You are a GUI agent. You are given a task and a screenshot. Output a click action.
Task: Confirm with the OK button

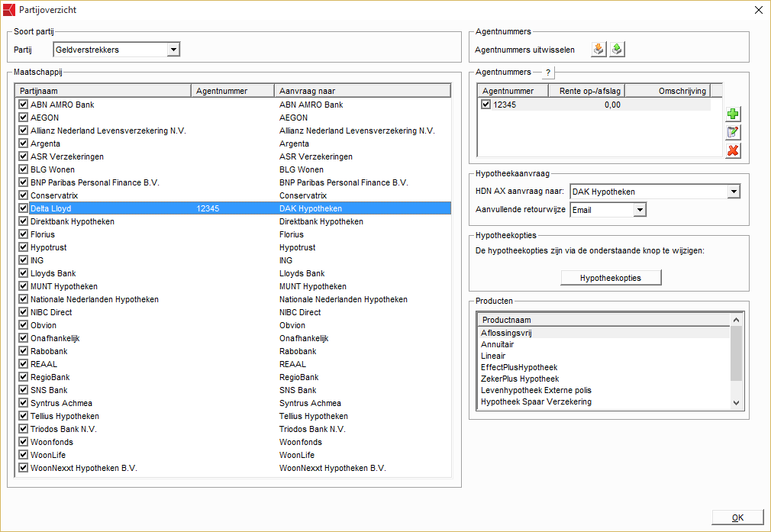737,517
